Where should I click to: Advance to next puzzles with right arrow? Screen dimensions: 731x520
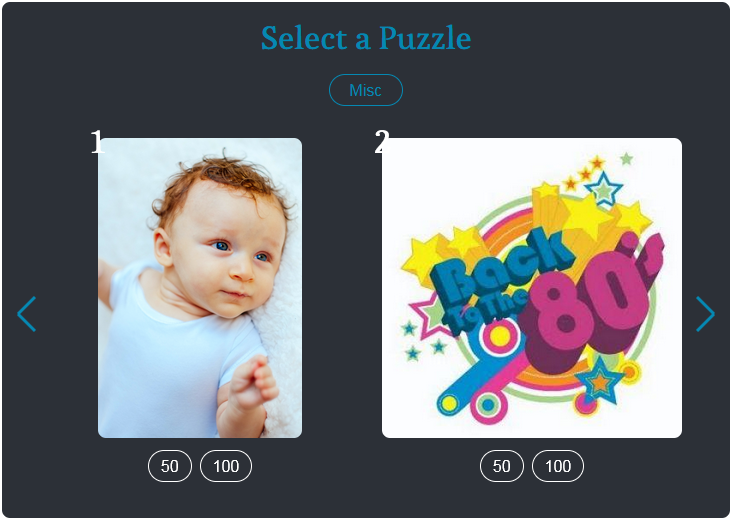[x=705, y=314]
